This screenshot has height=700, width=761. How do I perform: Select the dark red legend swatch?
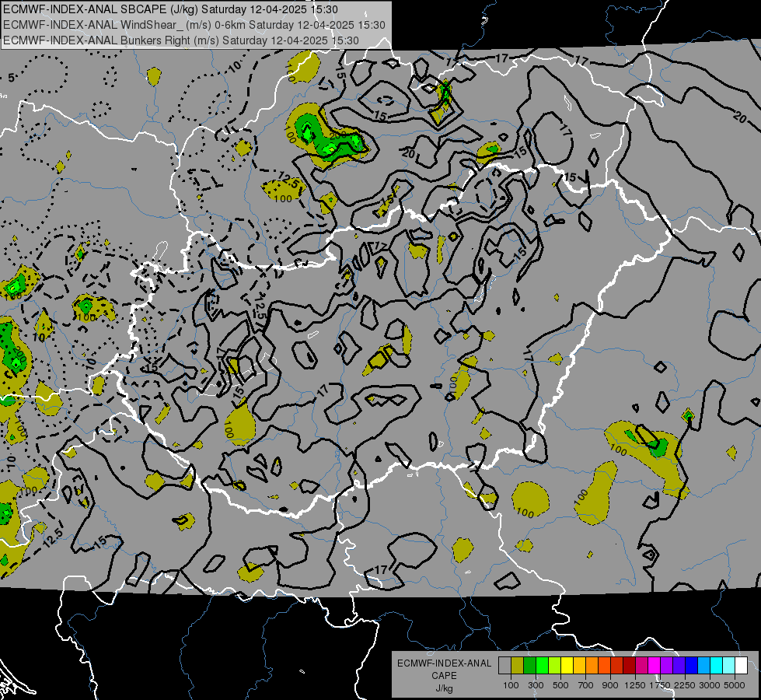pyautogui.click(x=629, y=665)
